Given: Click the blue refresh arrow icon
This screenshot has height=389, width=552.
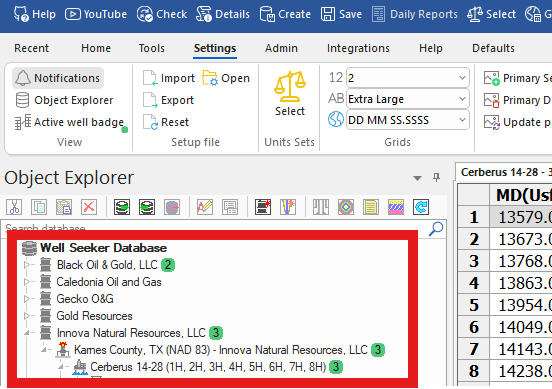Looking at the screenshot, I should point(421,207).
